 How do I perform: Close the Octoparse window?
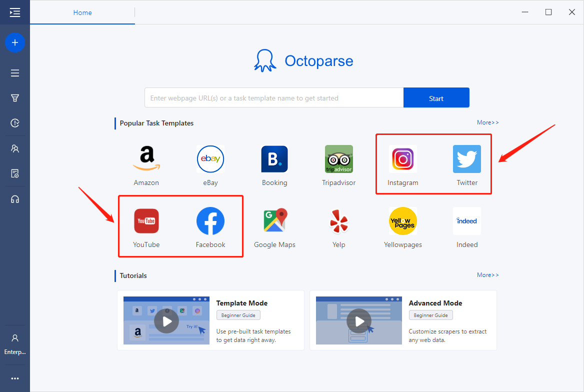point(572,12)
